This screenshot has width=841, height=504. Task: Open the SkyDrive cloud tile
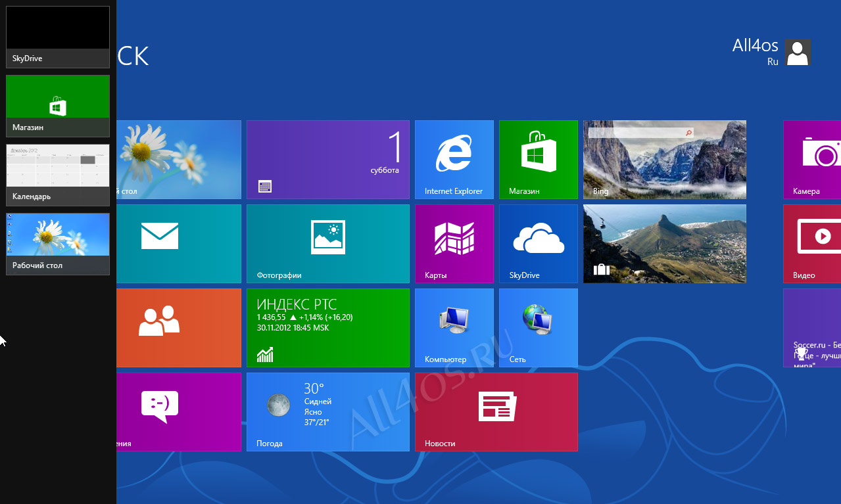[539, 244]
